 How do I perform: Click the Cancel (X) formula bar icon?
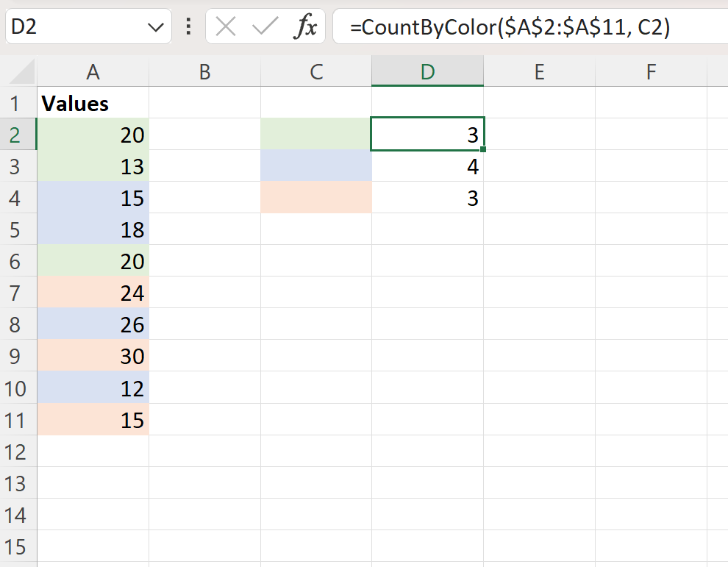click(x=226, y=26)
